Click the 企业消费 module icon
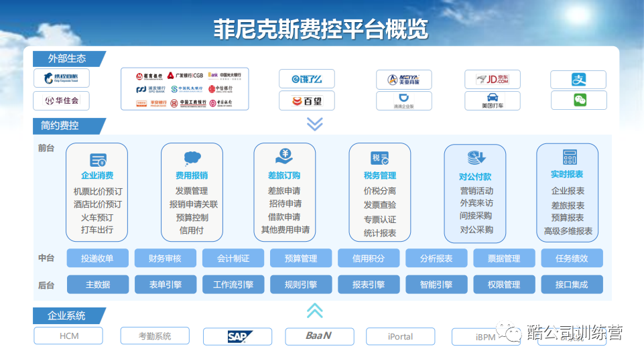 click(x=97, y=159)
